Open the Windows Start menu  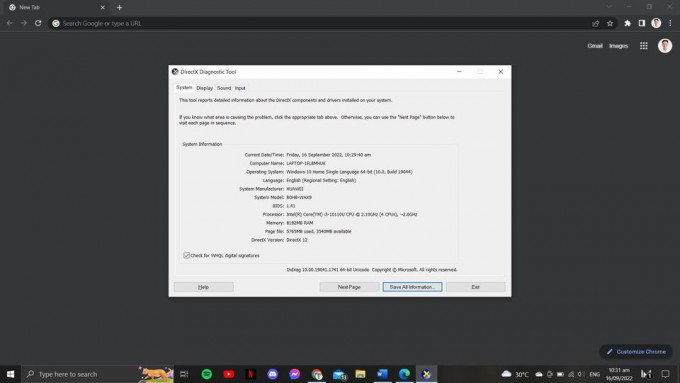[x=10, y=374]
